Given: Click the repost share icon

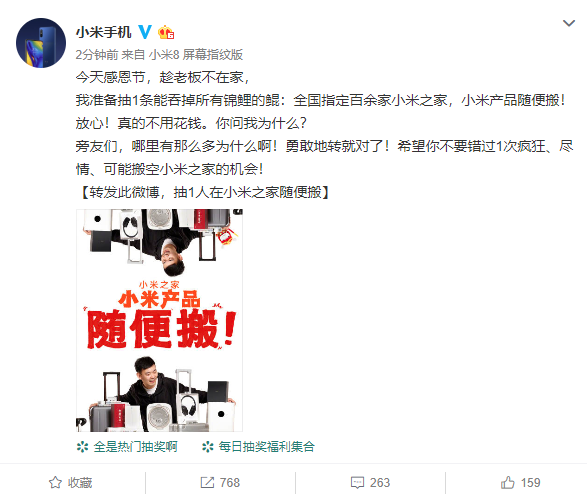Looking at the screenshot, I should [207, 483].
